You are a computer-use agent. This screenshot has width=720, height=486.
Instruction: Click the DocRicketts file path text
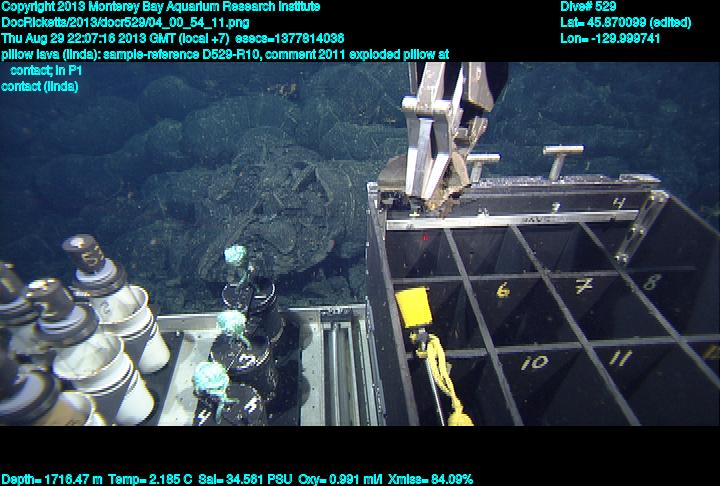point(125,22)
